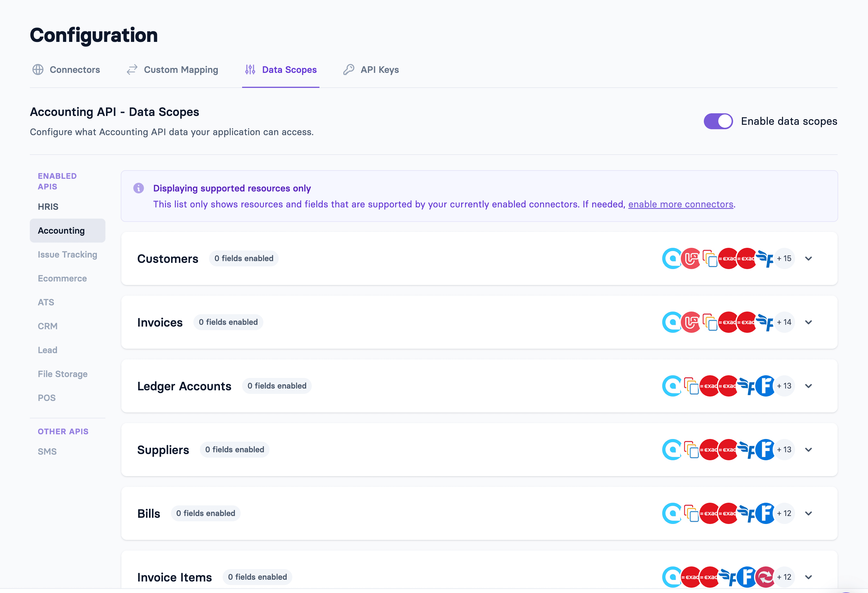The image size is (868, 593).
Task: Click the blue circle F logo in Ledger Accounts row
Action: click(765, 386)
